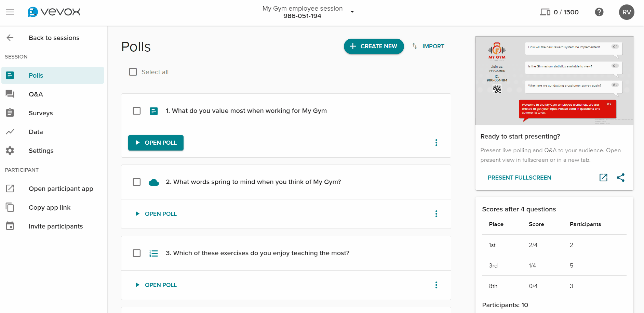Check the checkbox for question 1
Screen dimensions: 644x313
(137, 110)
